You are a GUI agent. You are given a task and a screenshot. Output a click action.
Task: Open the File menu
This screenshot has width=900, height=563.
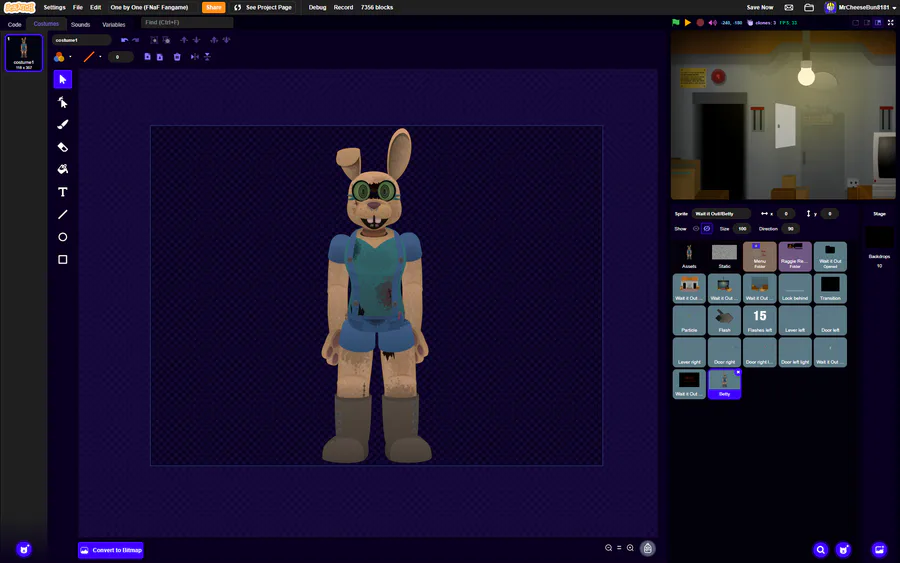pos(77,7)
